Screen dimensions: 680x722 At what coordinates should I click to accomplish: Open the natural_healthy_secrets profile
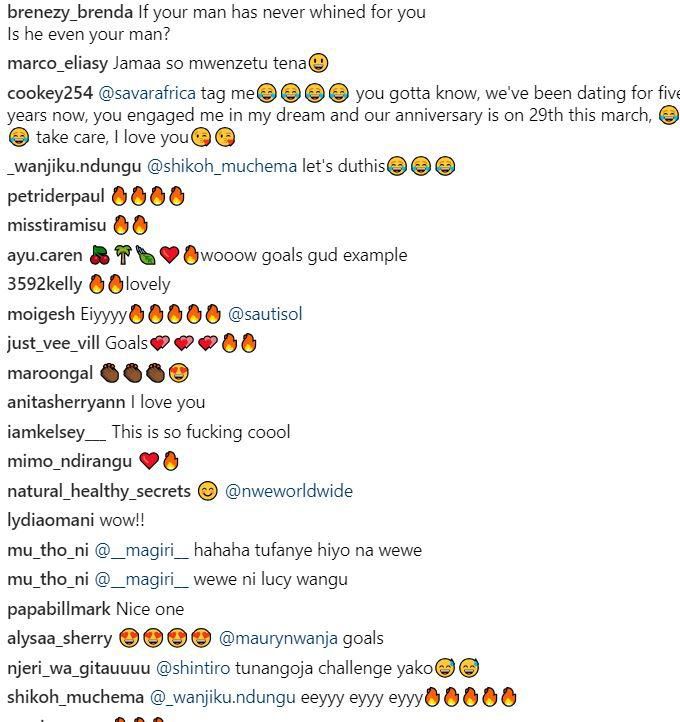pyautogui.click(x=99, y=491)
